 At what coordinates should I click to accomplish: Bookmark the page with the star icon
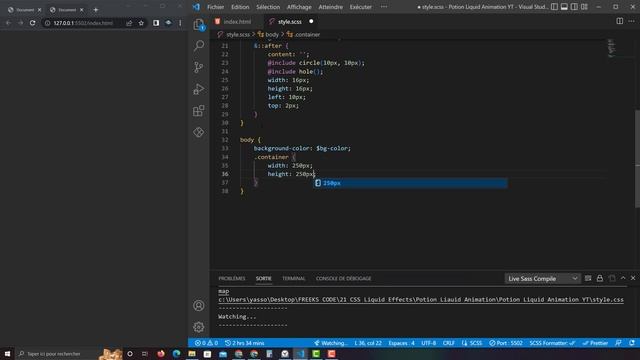[141, 23]
